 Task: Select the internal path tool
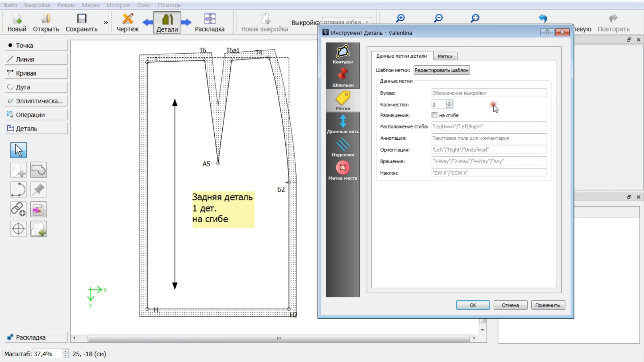38,170
